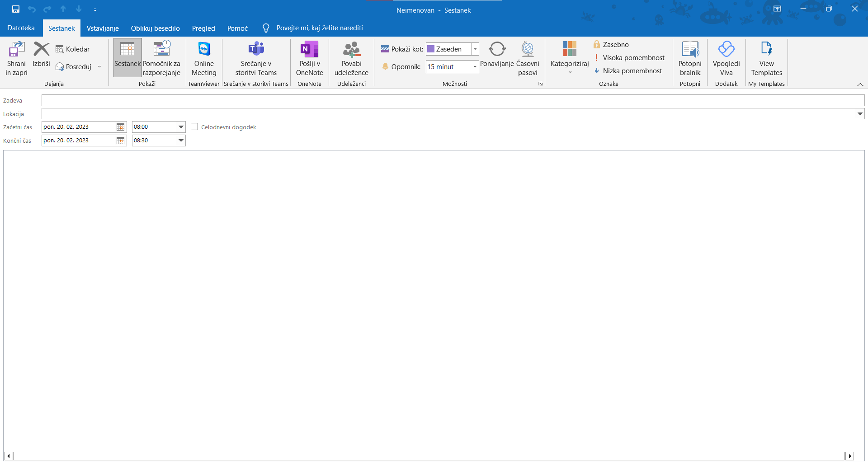Click TeamViewer Online Meeting icon
Screen dimensions: 868x464
tap(204, 49)
